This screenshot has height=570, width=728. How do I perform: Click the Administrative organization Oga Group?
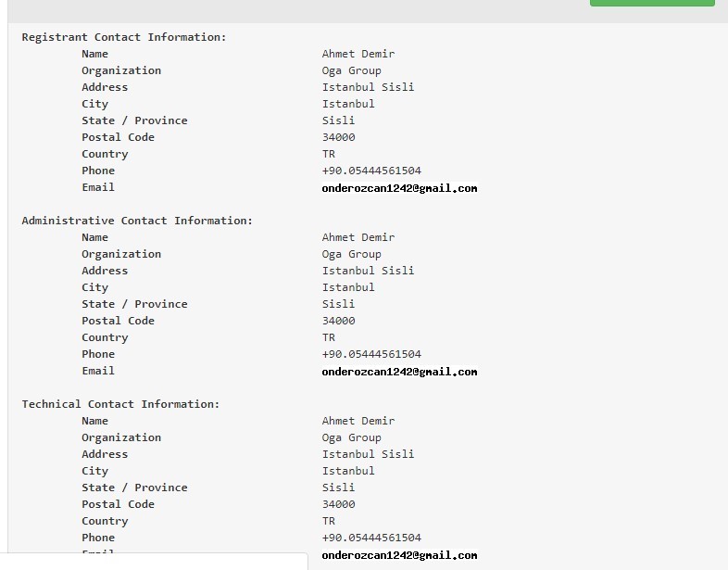[x=351, y=254]
